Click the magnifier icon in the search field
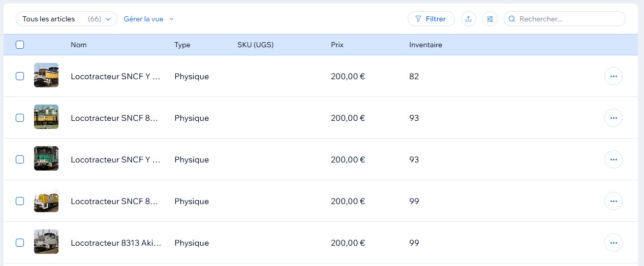This screenshot has width=644, height=266. coord(512,19)
